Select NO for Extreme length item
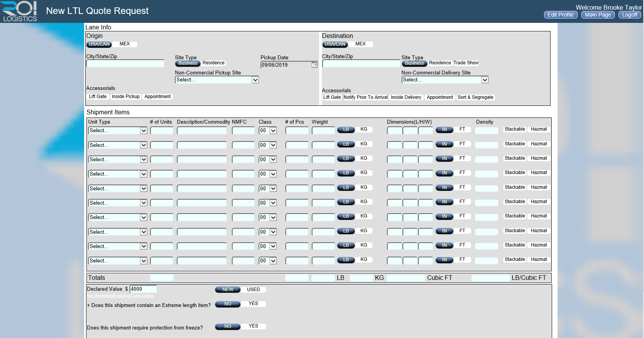 228,304
